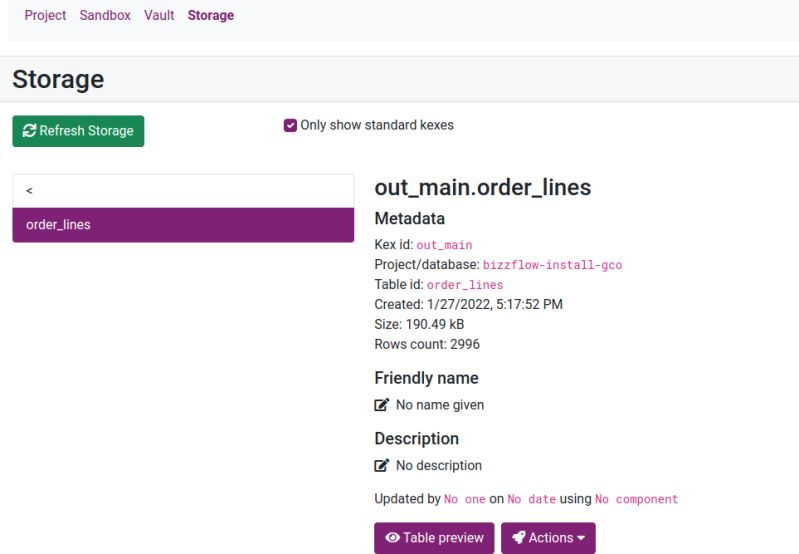This screenshot has width=799, height=554.
Task: Click the 'No date' value
Action: pos(531,499)
